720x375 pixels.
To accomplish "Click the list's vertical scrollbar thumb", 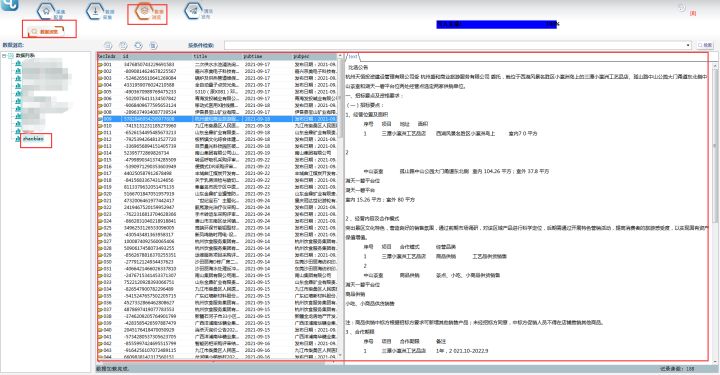I will click(x=340, y=99).
